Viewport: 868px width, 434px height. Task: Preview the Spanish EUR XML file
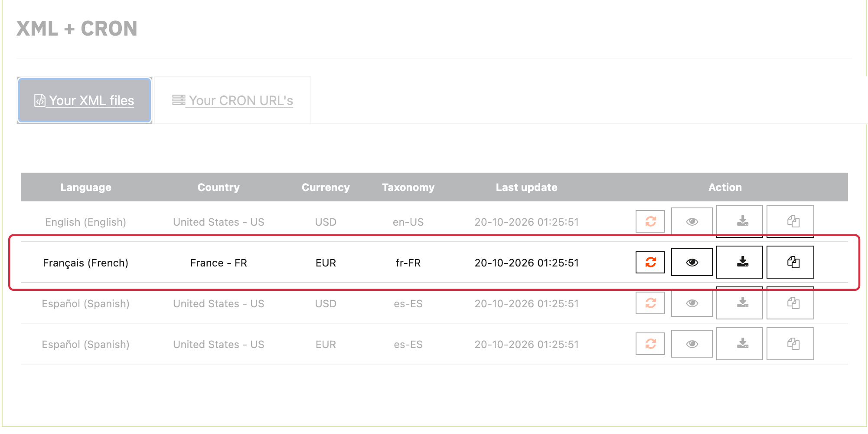pos(692,344)
